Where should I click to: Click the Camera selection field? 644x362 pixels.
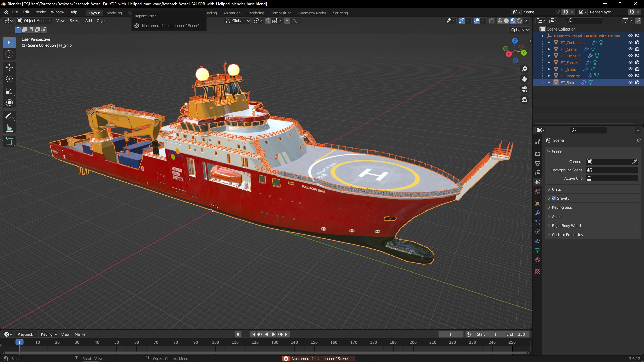pyautogui.click(x=612, y=162)
